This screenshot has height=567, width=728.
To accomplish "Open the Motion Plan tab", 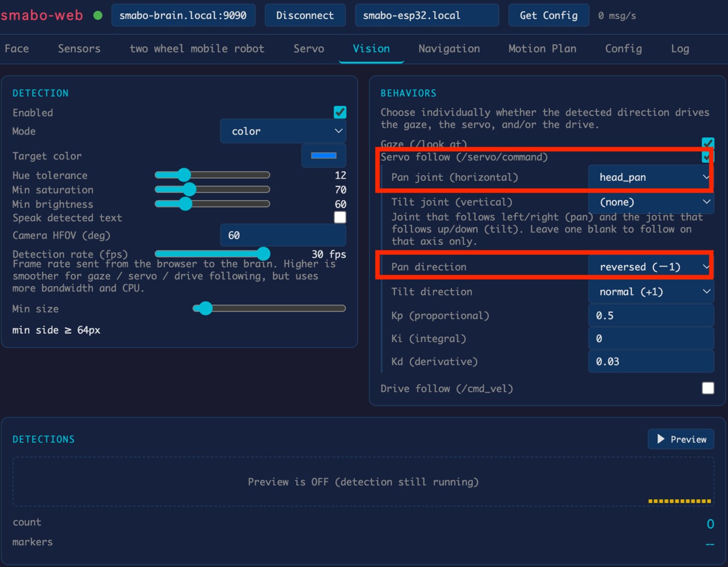I will [x=542, y=49].
